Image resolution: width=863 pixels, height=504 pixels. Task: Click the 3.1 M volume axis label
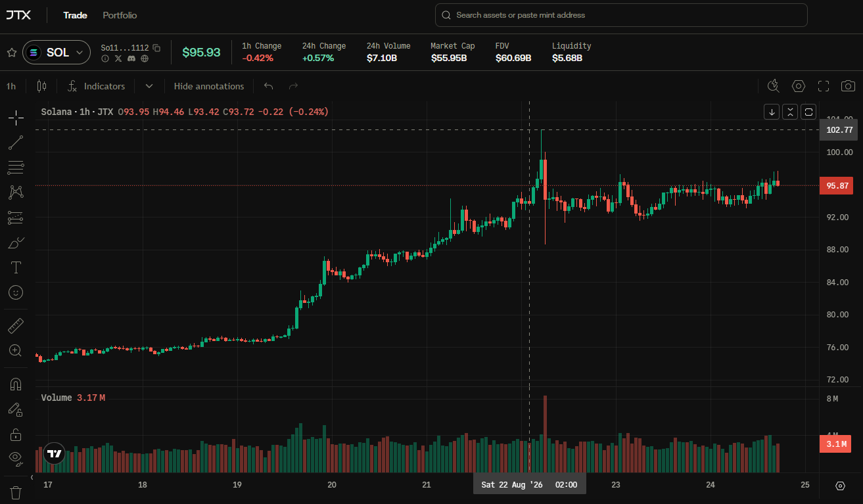tap(836, 444)
